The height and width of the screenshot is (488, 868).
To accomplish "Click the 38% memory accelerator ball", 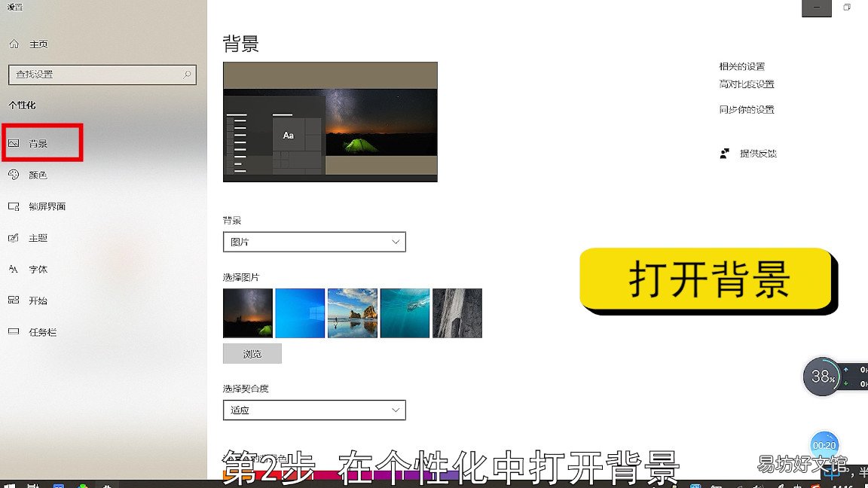I will coord(823,377).
